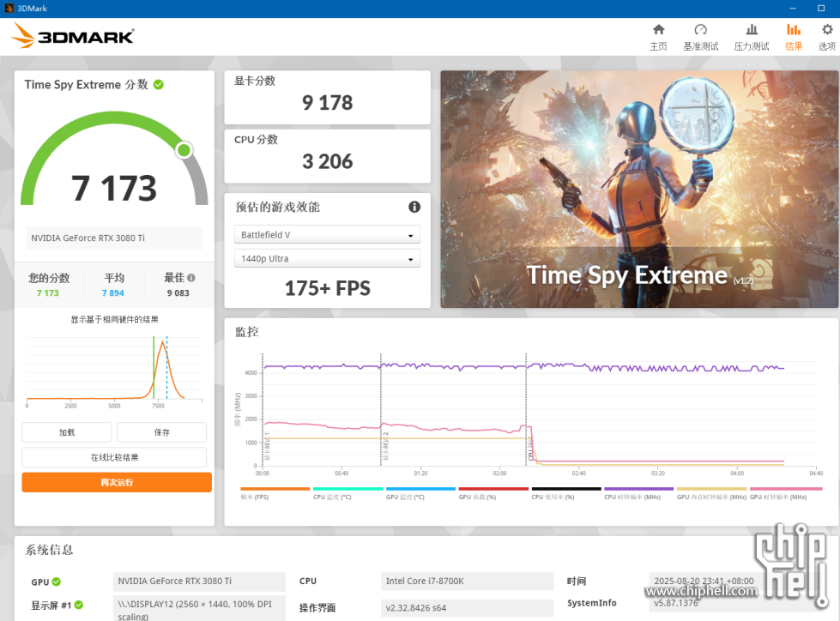Open the 压力测试 stress test icon

[752, 29]
